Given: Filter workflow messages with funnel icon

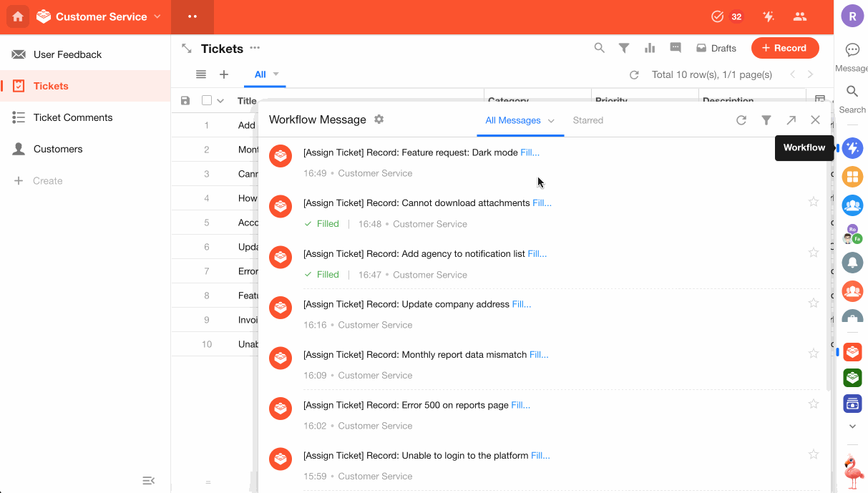Looking at the screenshot, I should point(766,120).
